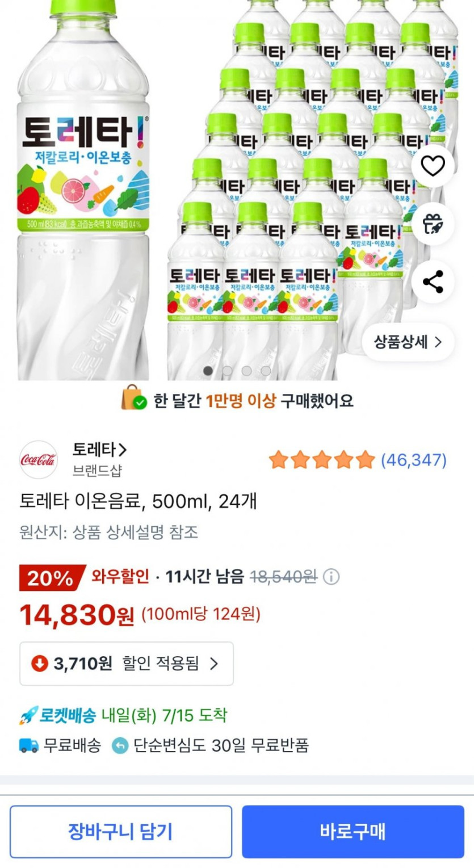
Task: Tap the heart wishlist icon
Action: (433, 166)
